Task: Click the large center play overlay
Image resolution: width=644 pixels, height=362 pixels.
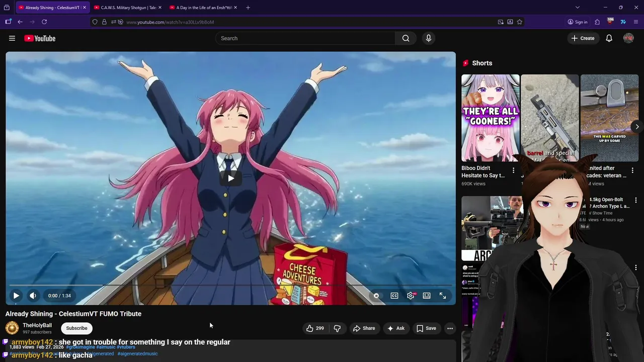Action: (230, 178)
